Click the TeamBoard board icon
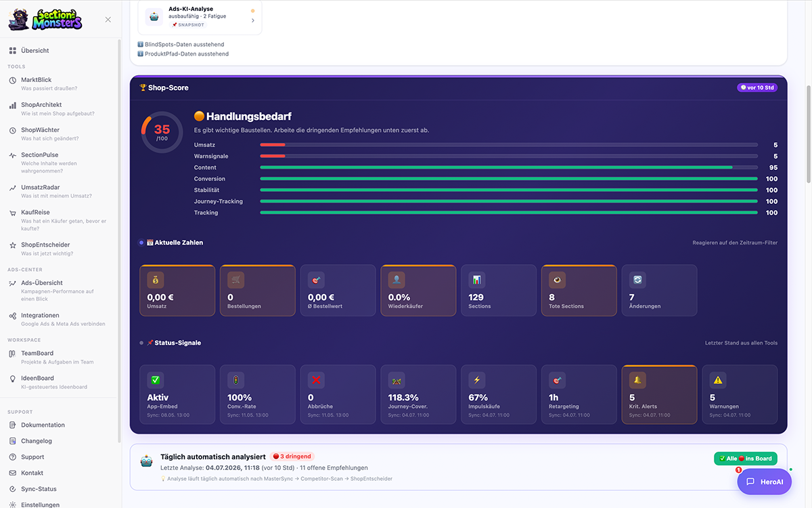This screenshot has height=508, width=812. [13, 354]
